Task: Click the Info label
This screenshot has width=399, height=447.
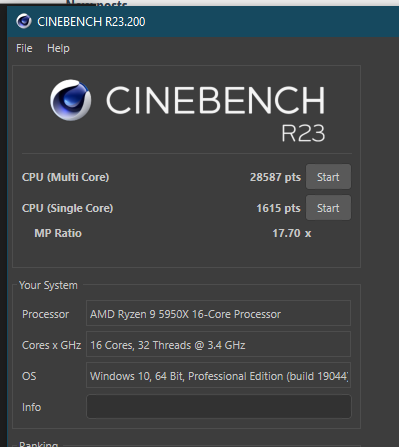Action: [x=31, y=407]
